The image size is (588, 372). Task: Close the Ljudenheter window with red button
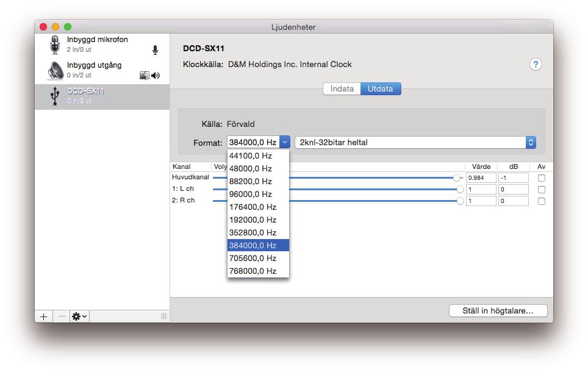click(43, 27)
